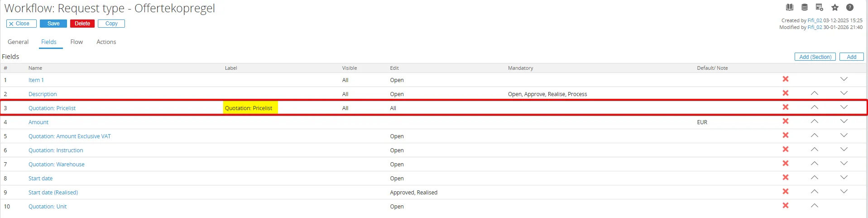The width and height of the screenshot is (868, 218).
Task: Click the red Delete button
Action: (x=82, y=24)
